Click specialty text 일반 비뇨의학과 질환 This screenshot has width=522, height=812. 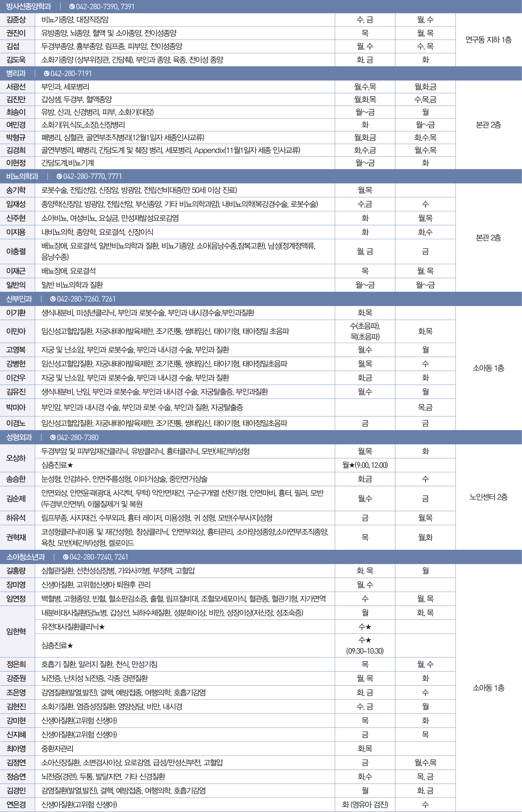click(72, 285)
